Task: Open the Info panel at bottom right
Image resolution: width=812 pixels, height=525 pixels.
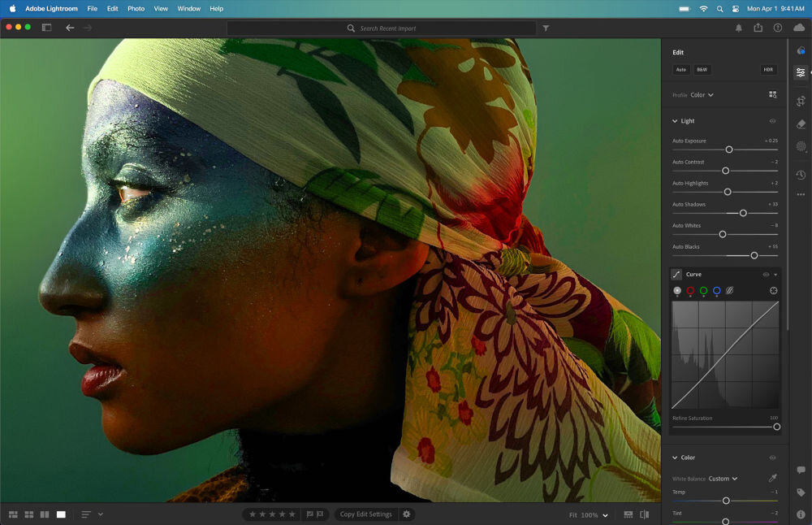Action: point(801,514)
